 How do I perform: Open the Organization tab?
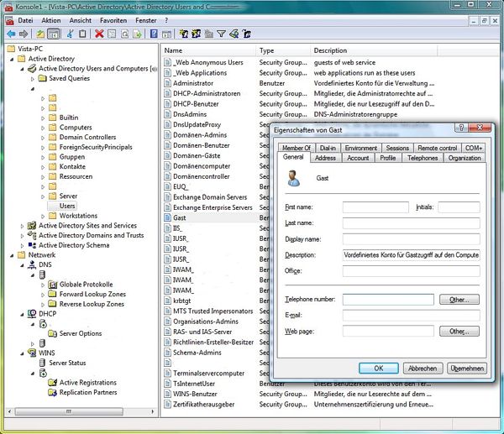(x=465, y=158)
